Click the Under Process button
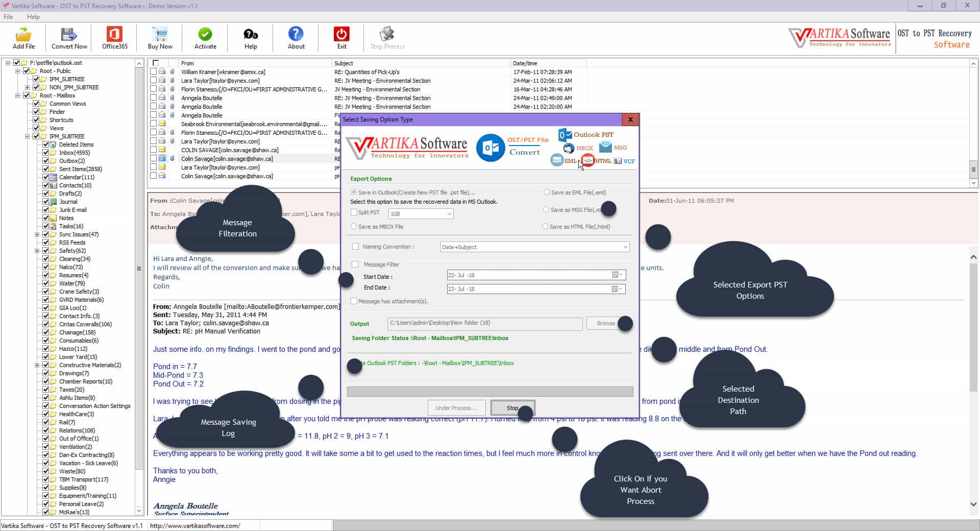The image size is (980, 531). [456, 408]
